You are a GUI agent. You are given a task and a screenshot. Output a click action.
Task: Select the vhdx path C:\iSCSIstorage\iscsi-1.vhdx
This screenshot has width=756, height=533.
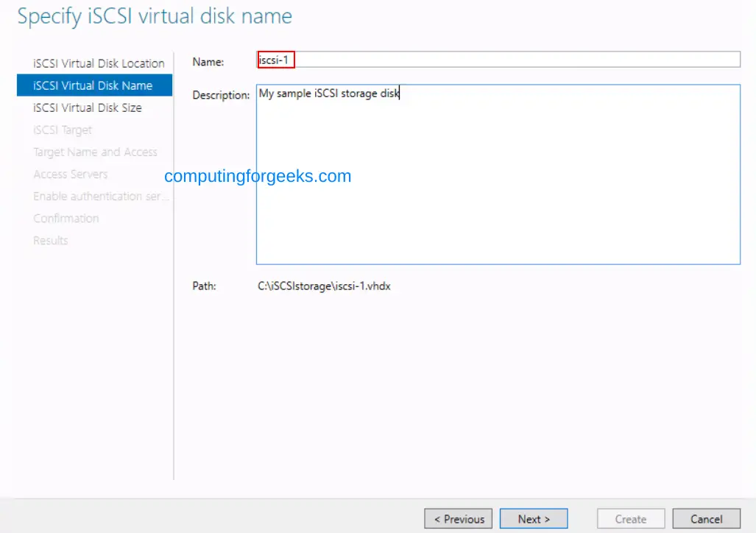[x=324, y=286]
